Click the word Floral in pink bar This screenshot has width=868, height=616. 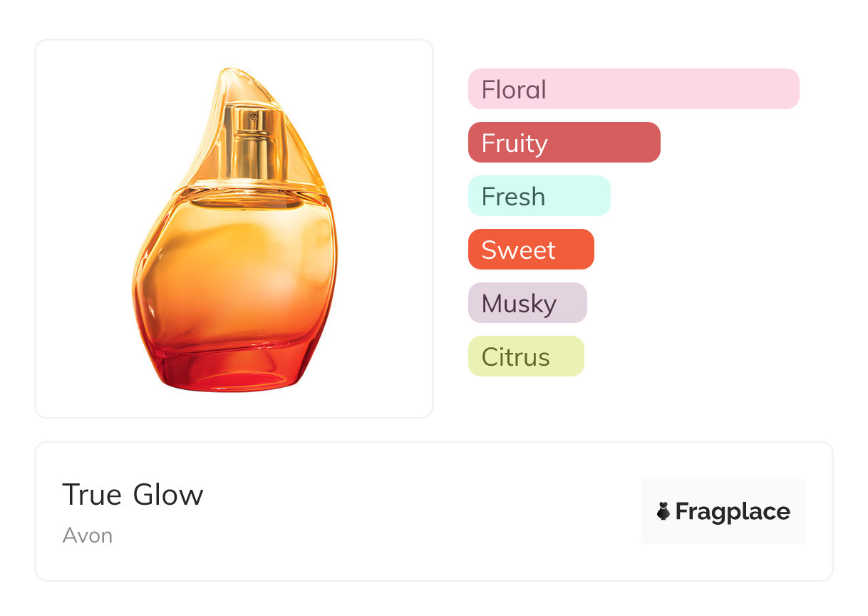click(x=514, y=90)
